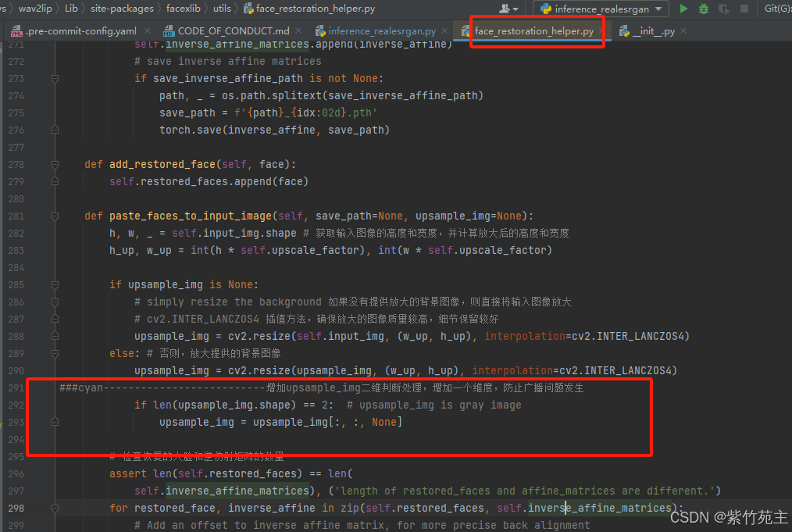
Task: Collapse the if block at line 273
Action: [55, 78]
